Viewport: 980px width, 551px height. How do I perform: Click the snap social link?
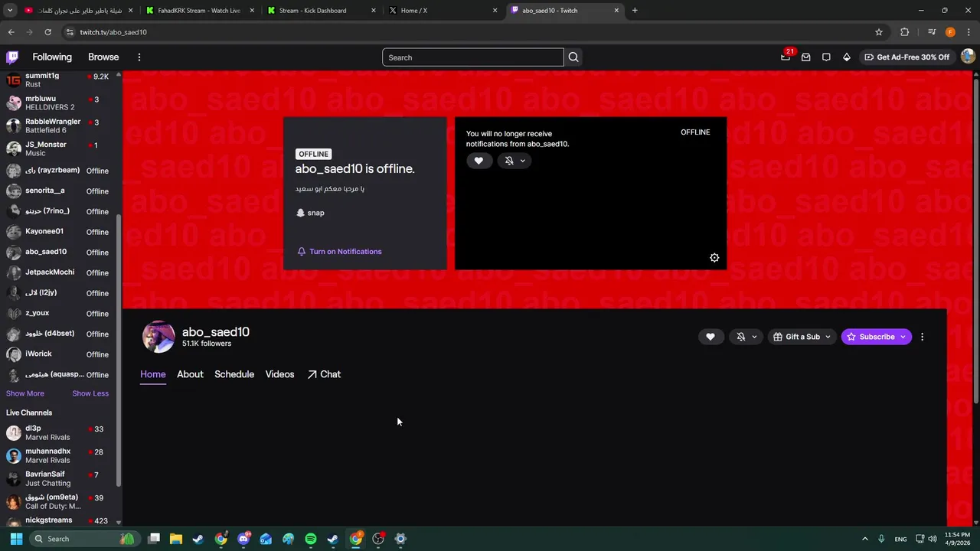pyautogui.click(x=310, y=213)
